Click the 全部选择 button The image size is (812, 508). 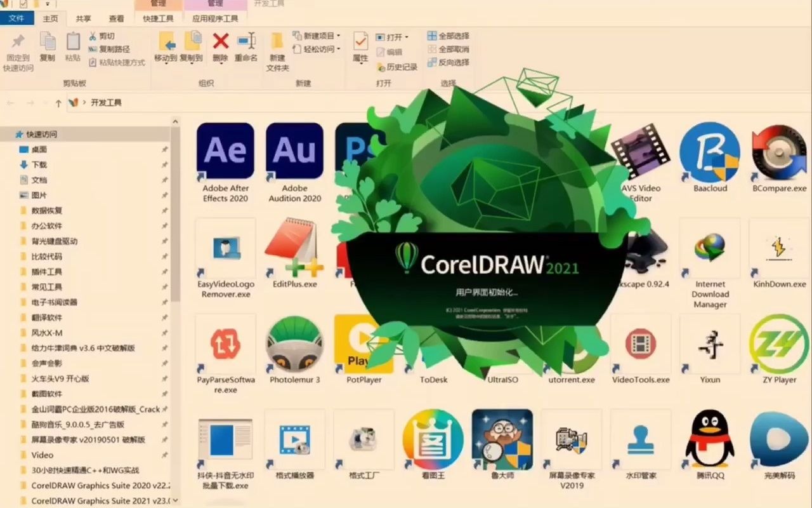pos(449,36)
